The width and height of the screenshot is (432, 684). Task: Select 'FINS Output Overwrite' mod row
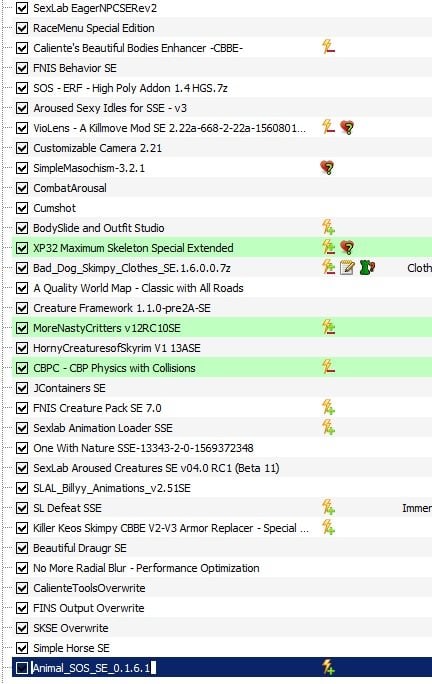[222, 608]
